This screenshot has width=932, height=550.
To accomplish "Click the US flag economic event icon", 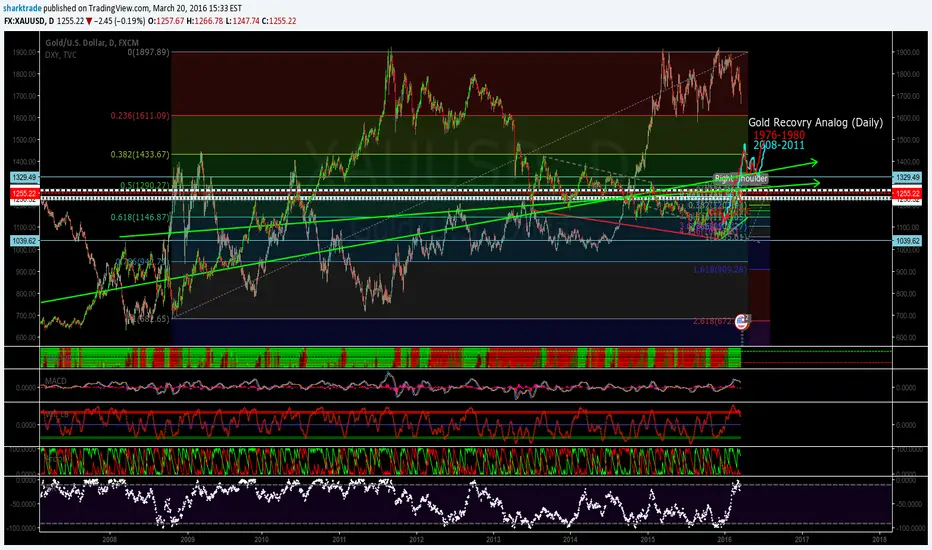I will click(x=742, y=322).
